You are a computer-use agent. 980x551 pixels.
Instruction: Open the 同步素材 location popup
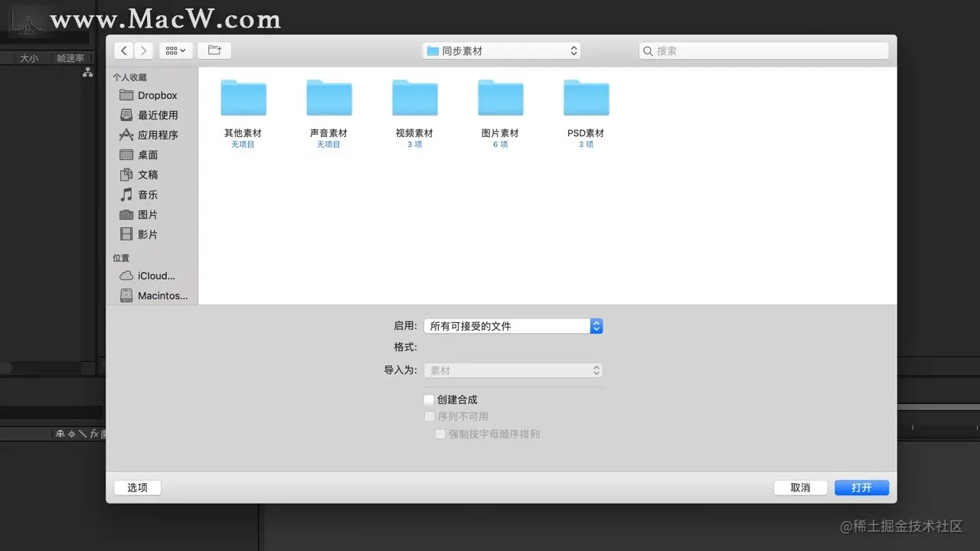click(501, 51)
